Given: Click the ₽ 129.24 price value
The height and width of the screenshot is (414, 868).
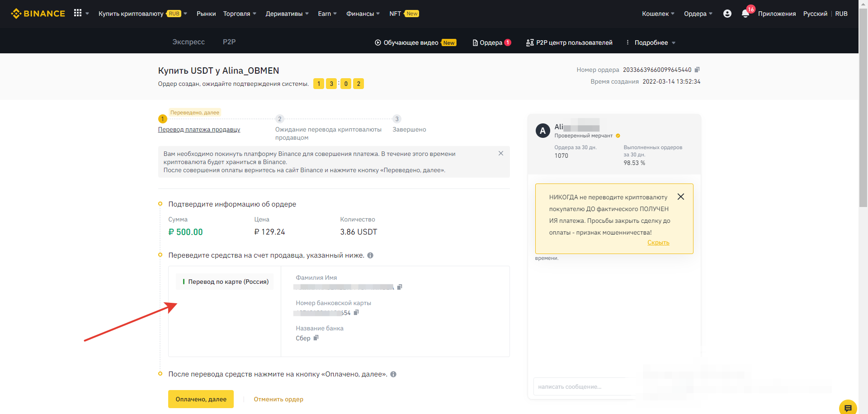Looking at the screenshot, I should tap(269, 232).
